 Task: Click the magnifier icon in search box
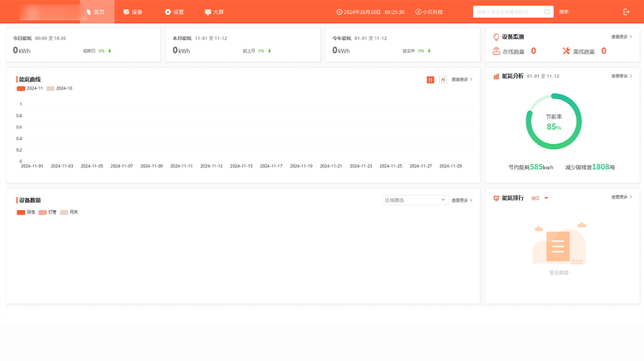point(547,12)
